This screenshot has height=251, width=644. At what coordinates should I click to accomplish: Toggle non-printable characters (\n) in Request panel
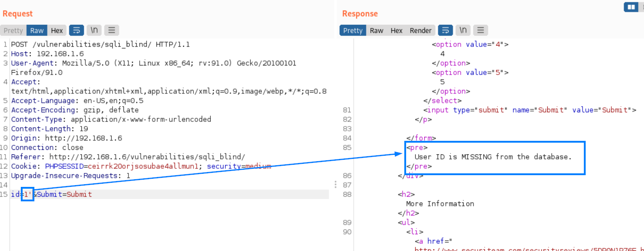pyautogui.click(x=94, y=30)
